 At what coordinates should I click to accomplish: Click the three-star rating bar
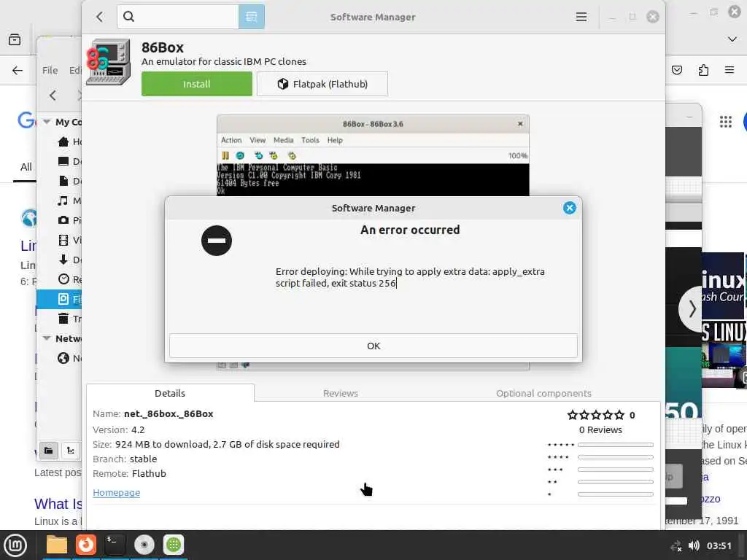pyautogui.click(x=616, y=470)
